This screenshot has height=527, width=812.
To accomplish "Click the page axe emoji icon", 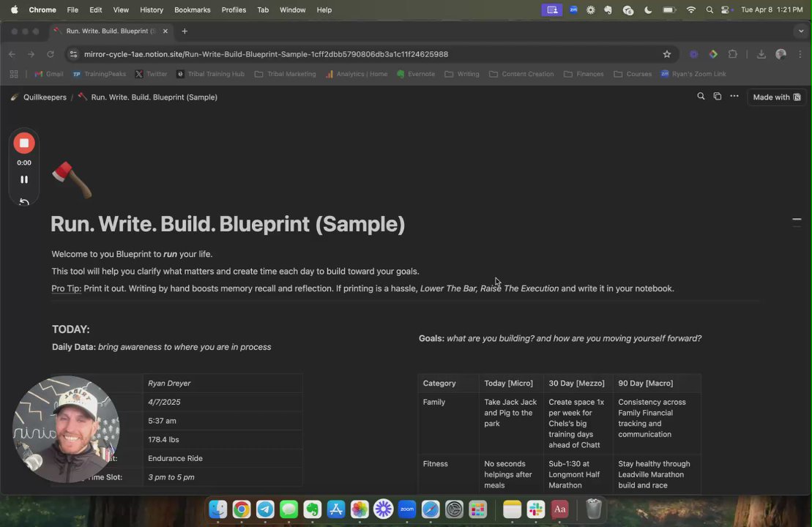I will click(x=72, y=179).
